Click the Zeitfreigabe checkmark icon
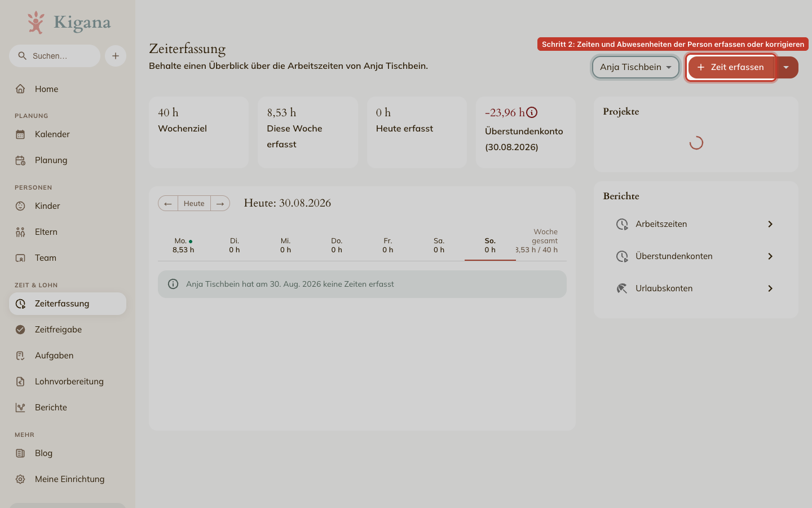 [x=20, y=330]
